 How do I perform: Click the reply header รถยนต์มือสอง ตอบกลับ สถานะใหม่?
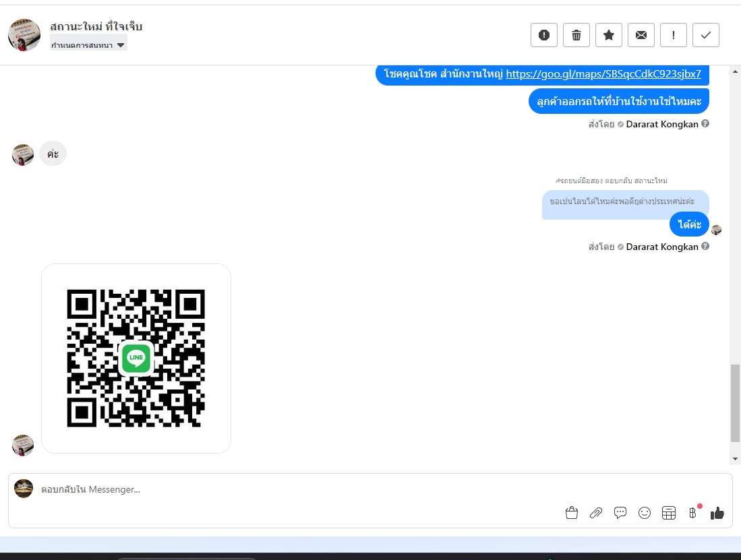click(612, 181)
